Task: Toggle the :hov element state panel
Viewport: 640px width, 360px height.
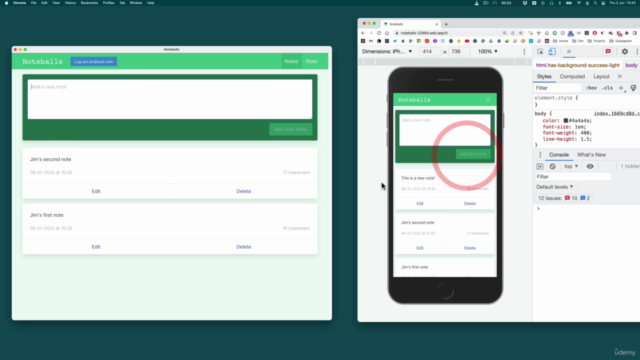Action: [591, 88]
